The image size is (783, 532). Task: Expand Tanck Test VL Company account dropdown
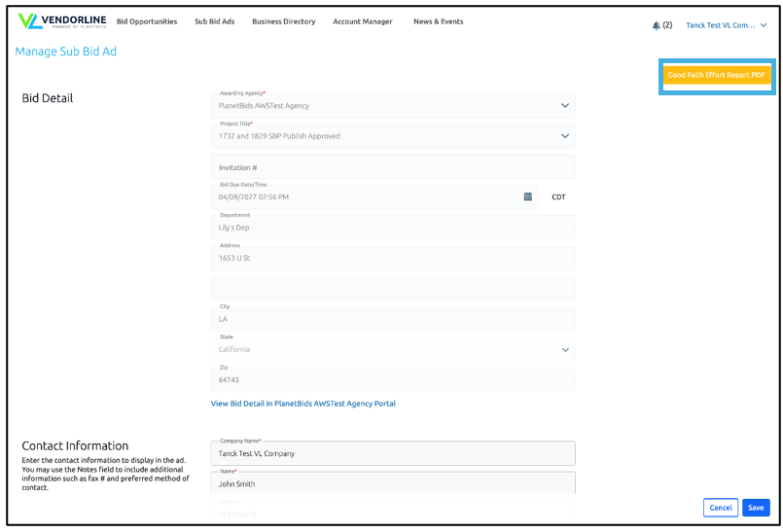[x=726, y=25]
